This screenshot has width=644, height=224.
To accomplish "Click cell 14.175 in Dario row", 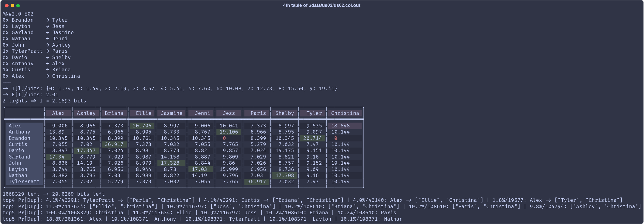I will (x=285, y=150).
